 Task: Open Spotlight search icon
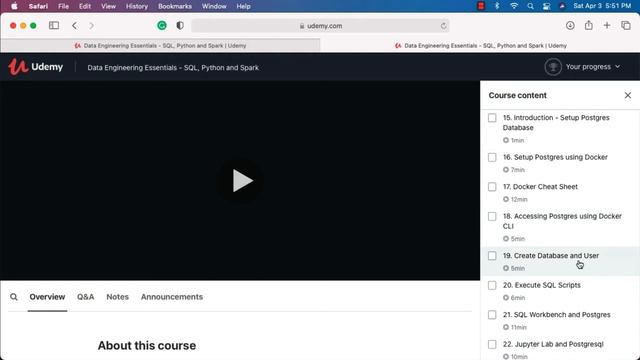[530, 6]
